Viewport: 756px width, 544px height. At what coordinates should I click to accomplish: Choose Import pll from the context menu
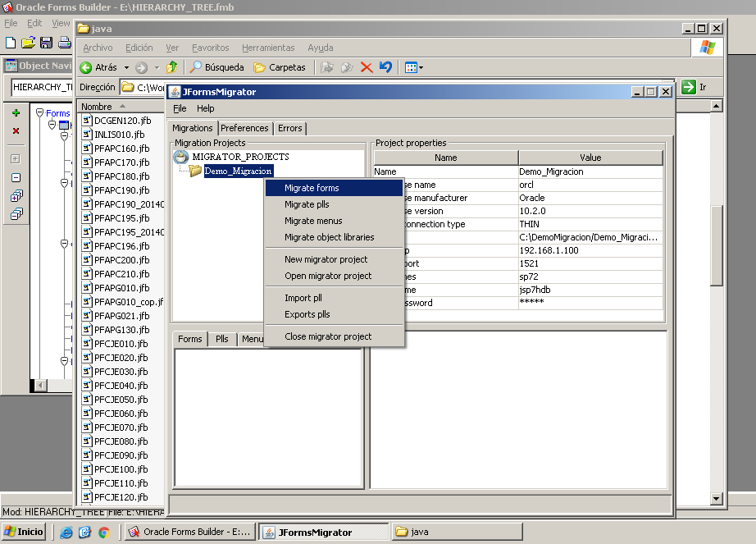pyautogui.click(x=334, y=298)
